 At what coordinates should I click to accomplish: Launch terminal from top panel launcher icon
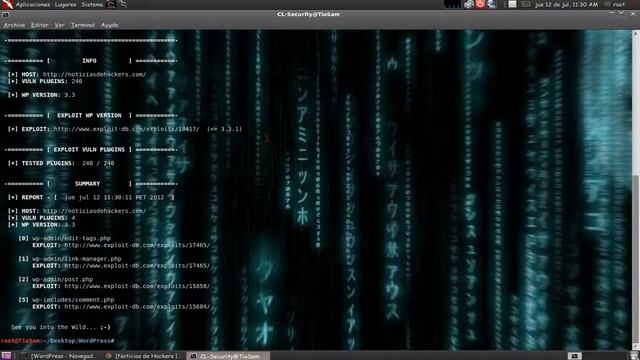pos(111,4)
